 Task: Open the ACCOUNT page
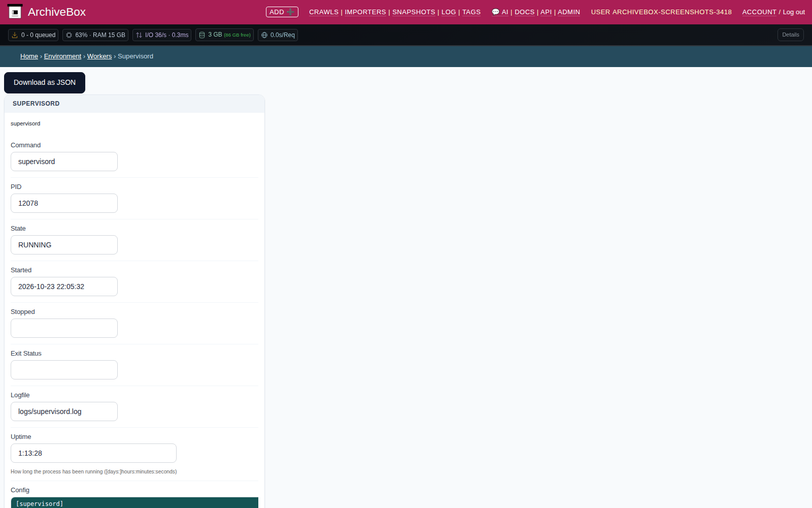pyautogui.click(x=759, y=12)
